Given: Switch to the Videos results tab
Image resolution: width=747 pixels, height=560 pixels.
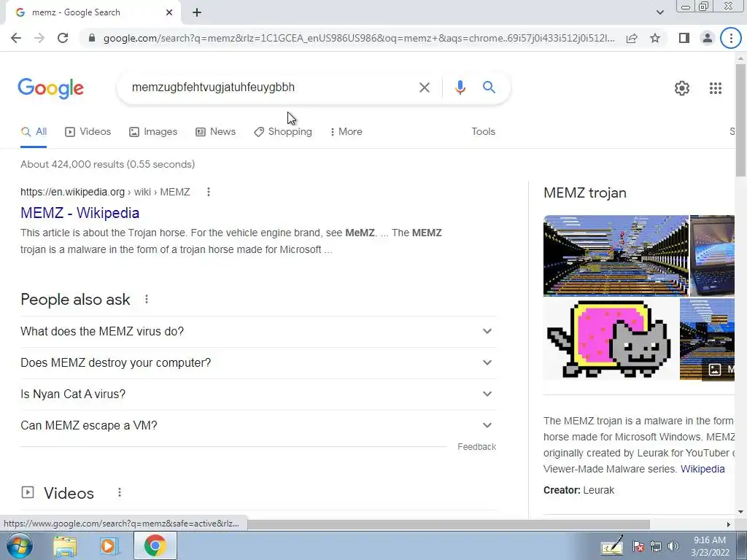Looking at the screenshot, I should click(x=88, y=132).
